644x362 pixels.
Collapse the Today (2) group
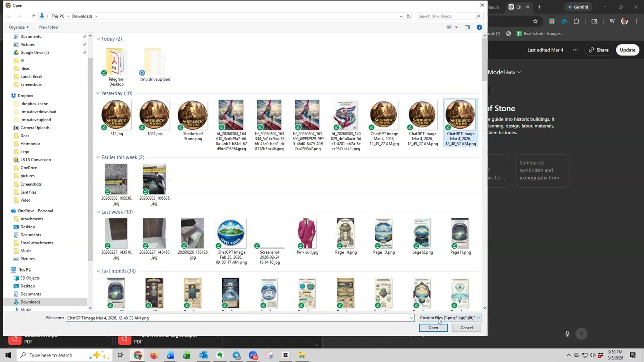98,39
